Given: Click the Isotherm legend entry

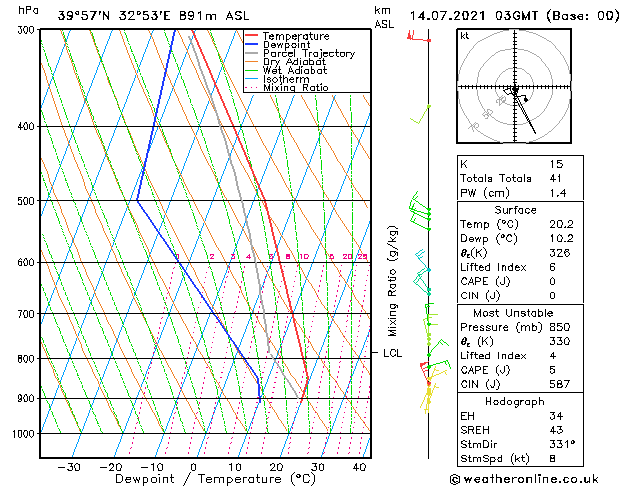Looking at the screenshot, I should pyautogui.click(x=287, y=79).
